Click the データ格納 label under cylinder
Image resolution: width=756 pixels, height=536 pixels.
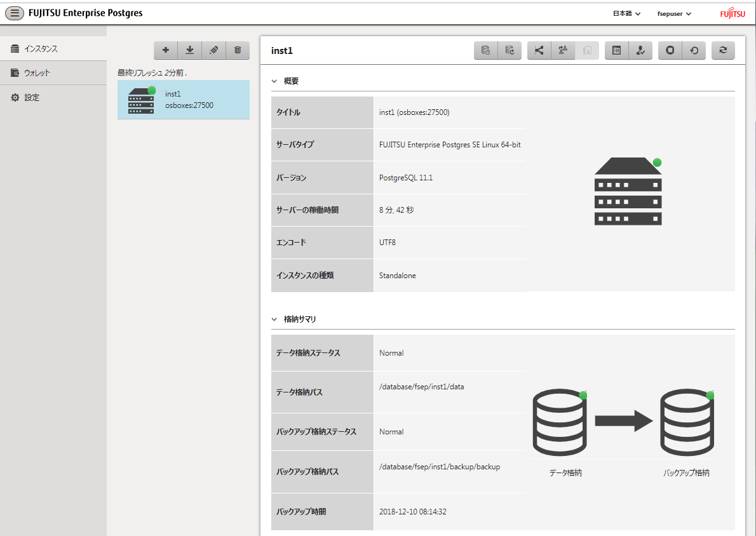pos(565,473)
